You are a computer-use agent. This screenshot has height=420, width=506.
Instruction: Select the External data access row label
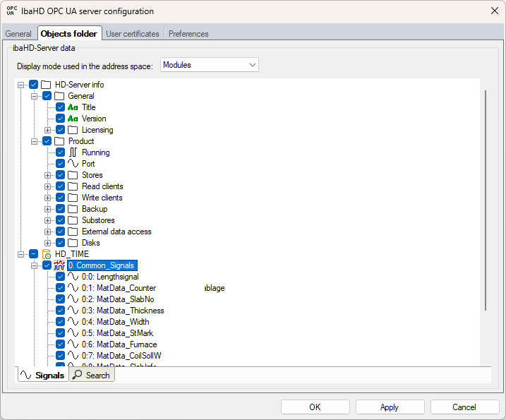click(116, 232)
